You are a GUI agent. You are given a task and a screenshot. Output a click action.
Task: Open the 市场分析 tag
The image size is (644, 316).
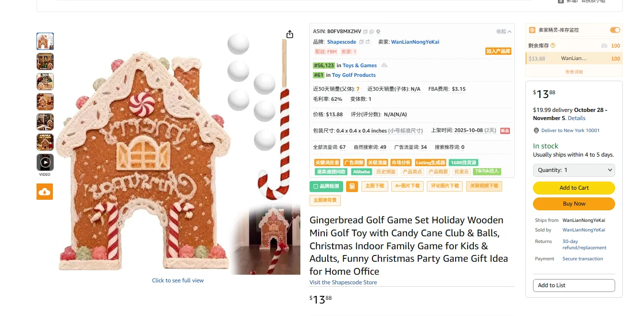401,163
